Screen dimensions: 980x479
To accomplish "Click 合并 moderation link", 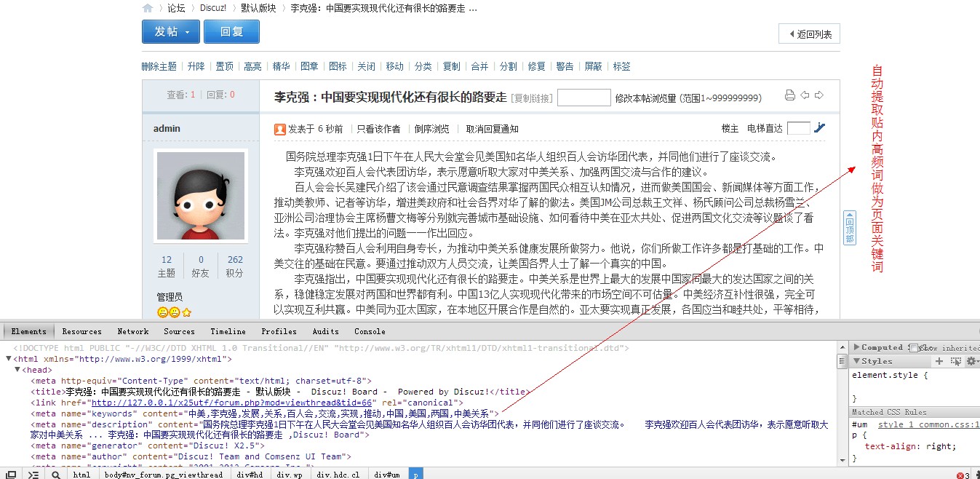I will (480, 66).
